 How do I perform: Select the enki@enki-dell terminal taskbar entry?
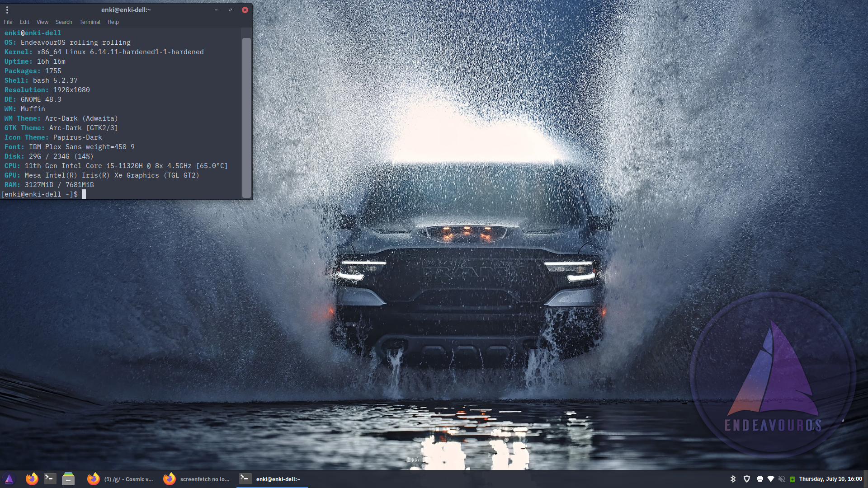pos(272,479)
